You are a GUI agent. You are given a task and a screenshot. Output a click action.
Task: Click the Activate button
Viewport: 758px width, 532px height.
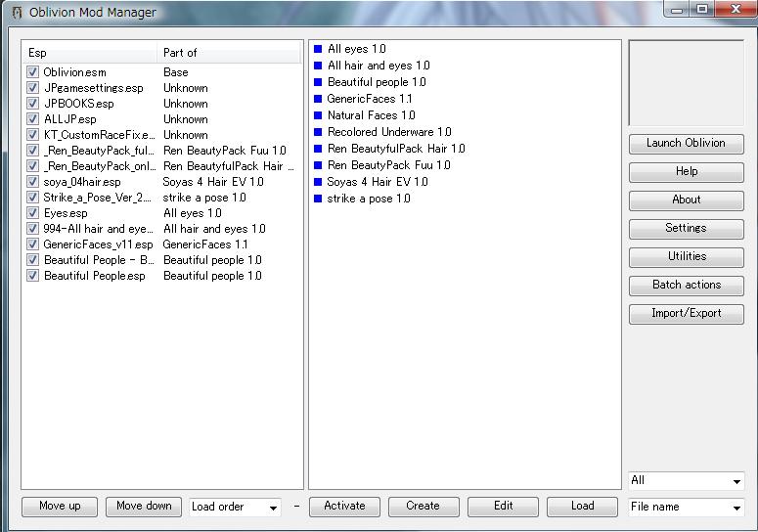point(344,507)
